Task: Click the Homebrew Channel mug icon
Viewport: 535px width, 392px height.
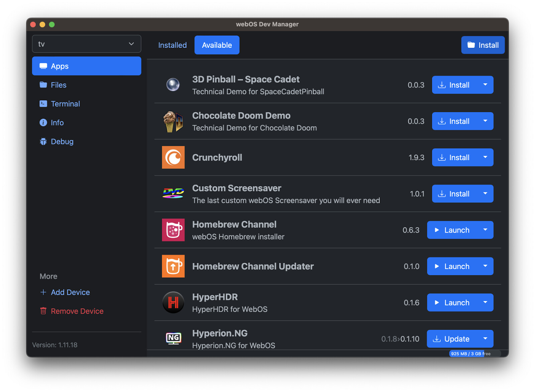Action: click(173, 230)
